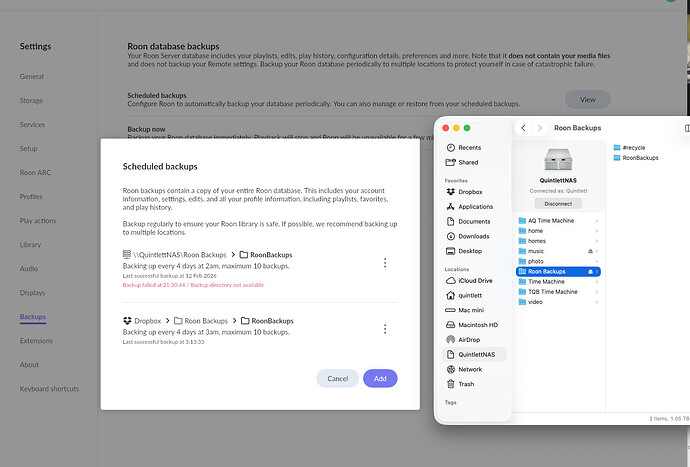Click the Finder forward arrow

point(540,128)
